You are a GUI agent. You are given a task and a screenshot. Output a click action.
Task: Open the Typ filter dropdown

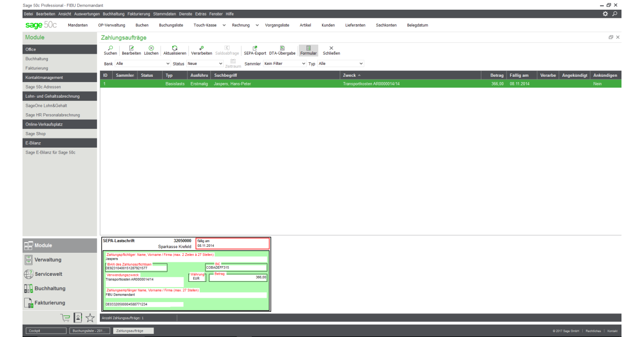(x=341, y=63)
